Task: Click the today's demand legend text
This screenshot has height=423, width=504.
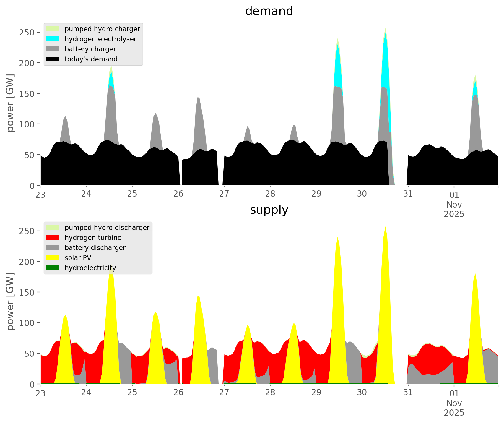Action: [91, 59]
